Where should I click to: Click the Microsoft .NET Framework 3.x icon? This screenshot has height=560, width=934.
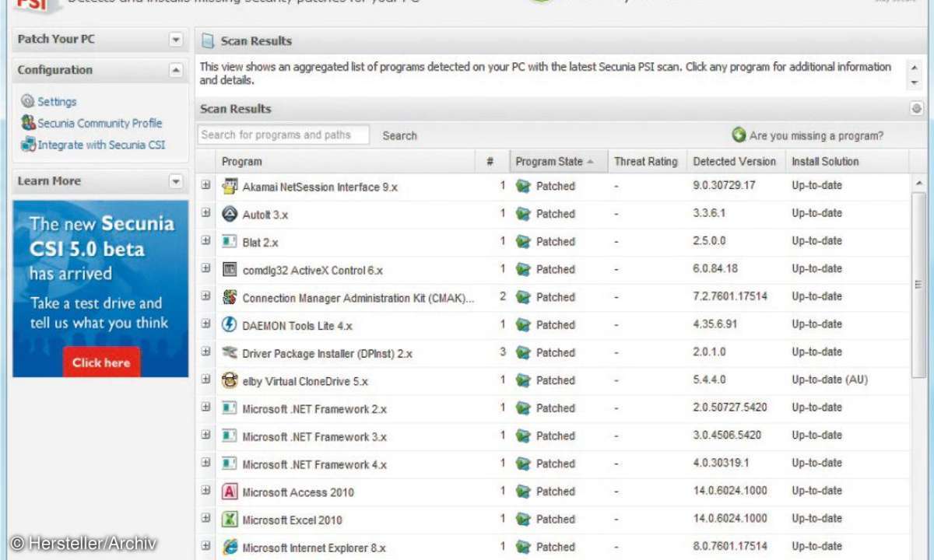[x=230, y=436]
